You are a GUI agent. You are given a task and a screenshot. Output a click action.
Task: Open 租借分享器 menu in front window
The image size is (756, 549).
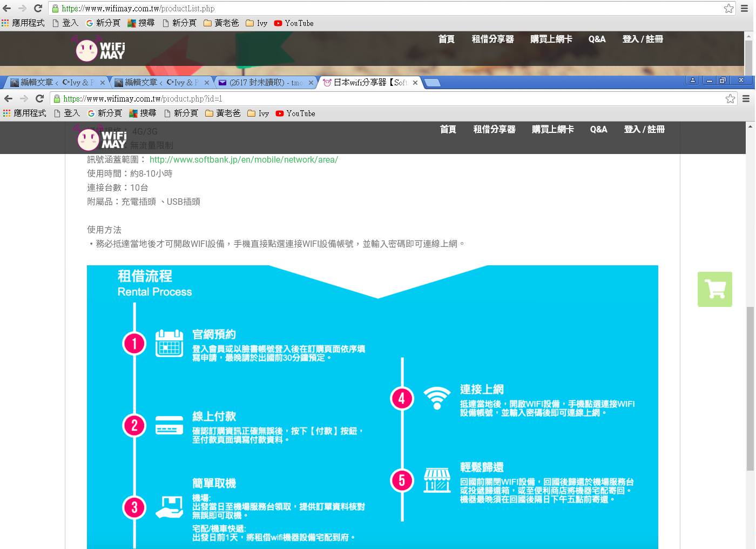click(495, 129)
